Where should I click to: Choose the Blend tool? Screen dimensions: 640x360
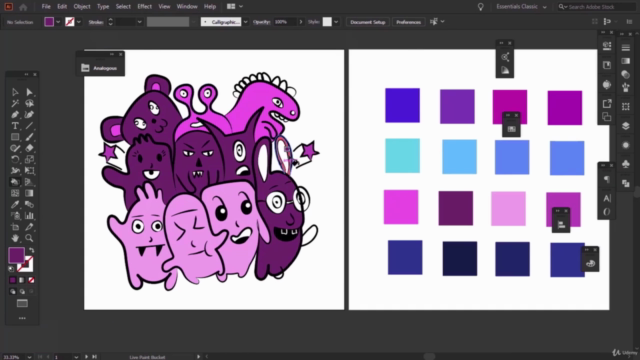29,204
